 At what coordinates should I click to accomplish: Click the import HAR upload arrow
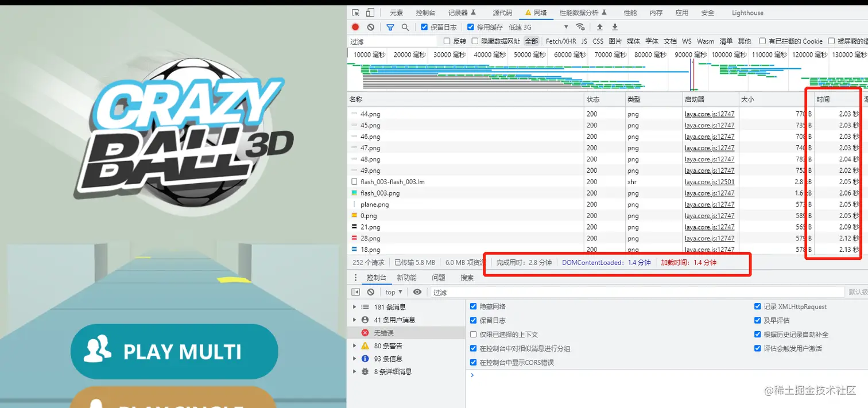tap(600, 27)
